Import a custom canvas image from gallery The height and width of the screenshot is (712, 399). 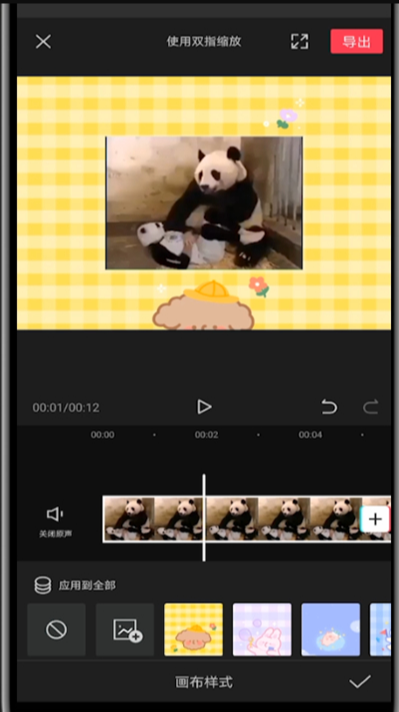125,630
